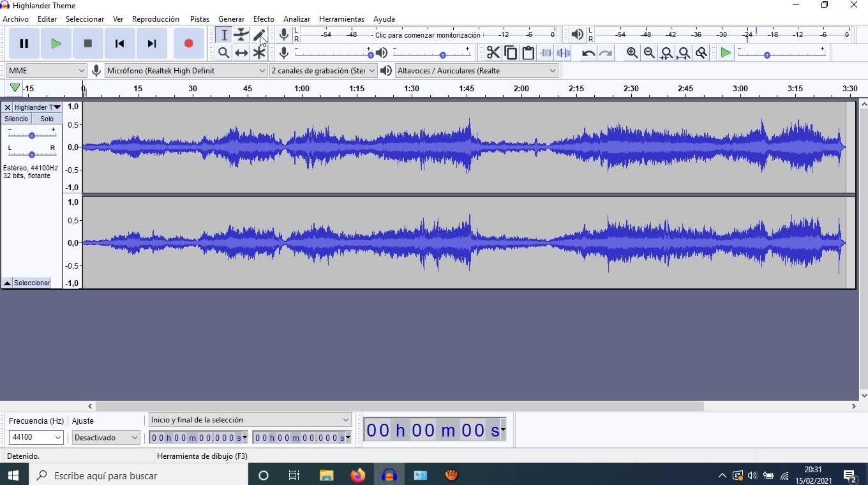Click the Seleccionar button below track
The height and width of the screenshot is (485, 868).
pyautogui.click(x=32, y=283)
